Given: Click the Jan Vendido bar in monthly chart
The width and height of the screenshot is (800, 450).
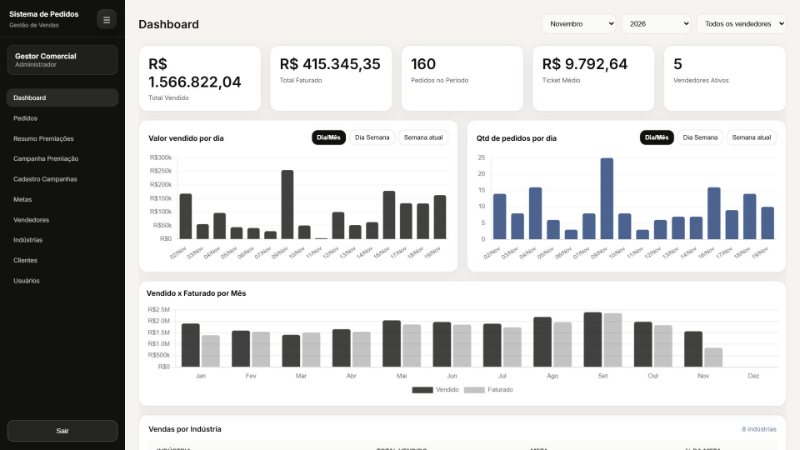Looking at the screenshot, I should click(190, 345).
